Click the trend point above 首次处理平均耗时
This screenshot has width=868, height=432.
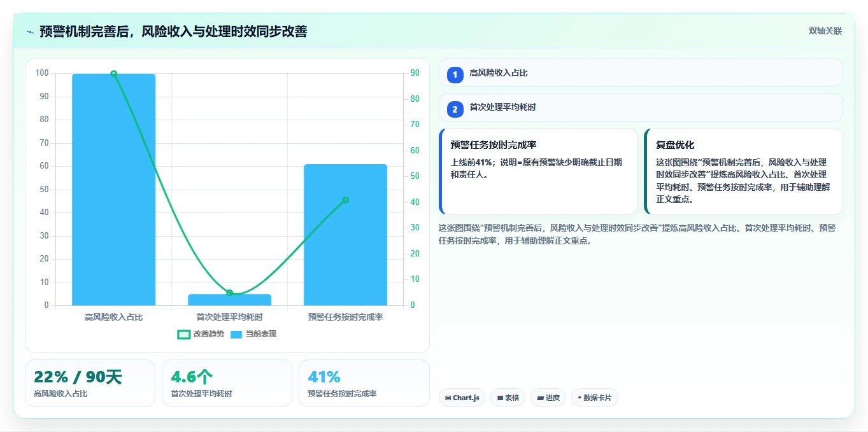pyautogui.click(x=230, y=293)
